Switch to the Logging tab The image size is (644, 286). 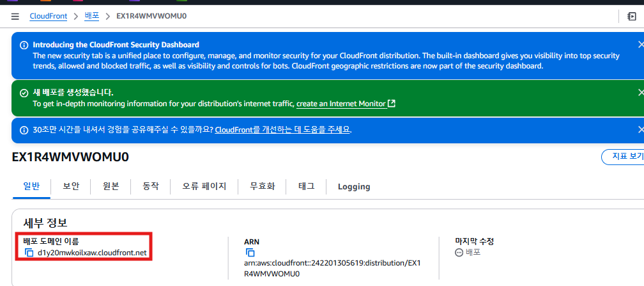354,187
